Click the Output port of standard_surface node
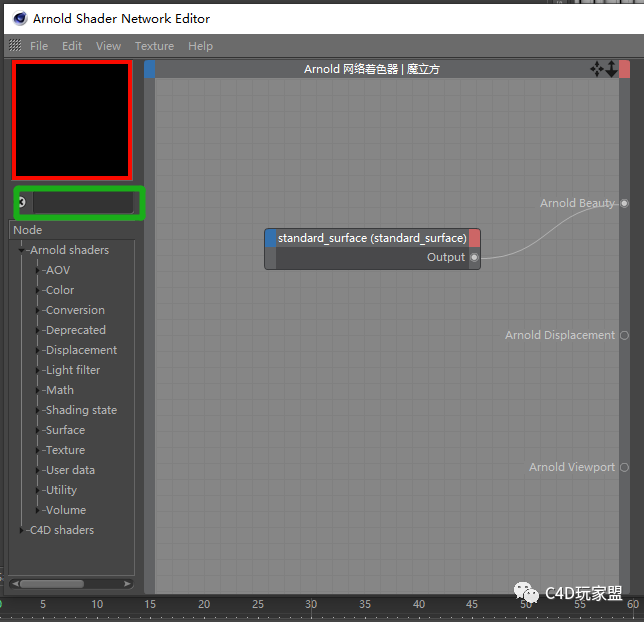The height and width of the screenshot is (622, 644). click(474, 258)
